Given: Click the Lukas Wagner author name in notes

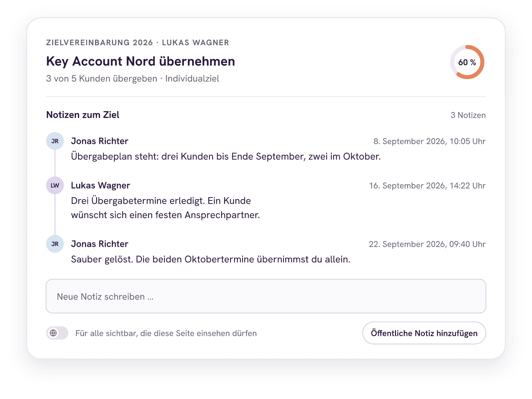Looking at the screenshot, I should pos(100,185).
